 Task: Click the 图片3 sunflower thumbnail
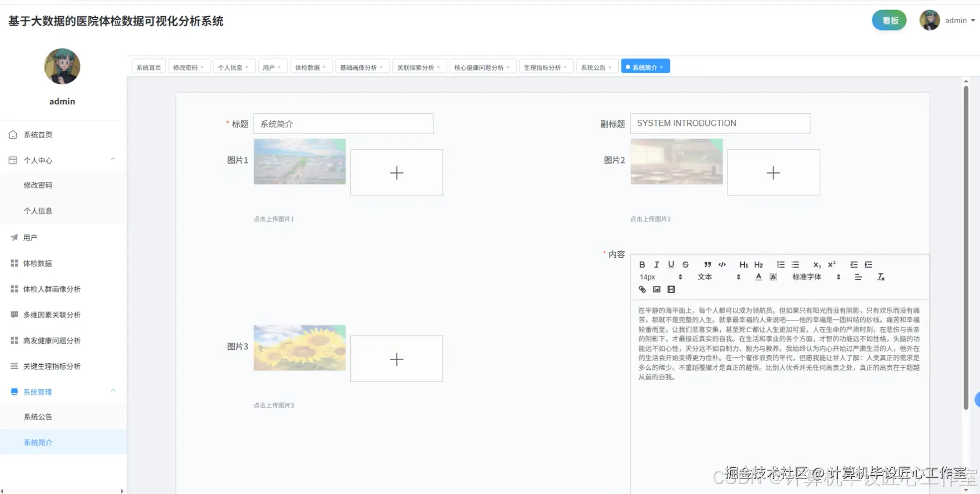(300, 348)
